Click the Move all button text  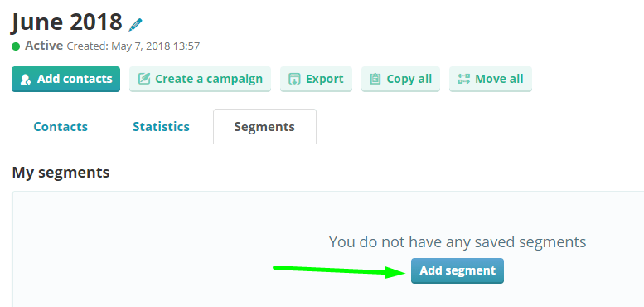(499, 79)
